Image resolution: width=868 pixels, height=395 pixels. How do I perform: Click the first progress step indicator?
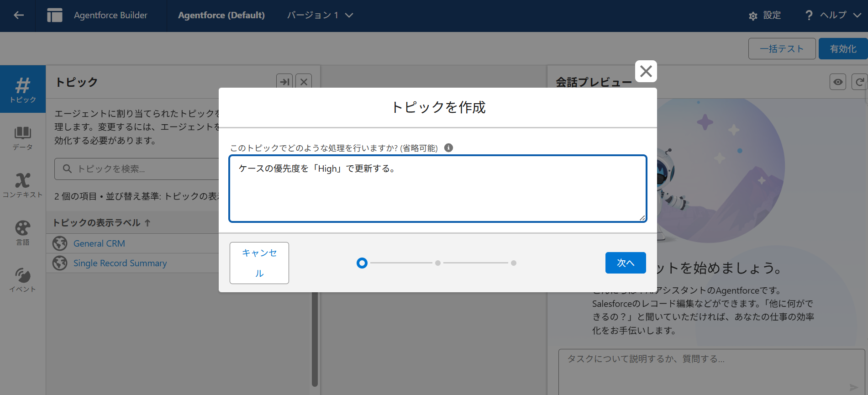tap(362, 263)
